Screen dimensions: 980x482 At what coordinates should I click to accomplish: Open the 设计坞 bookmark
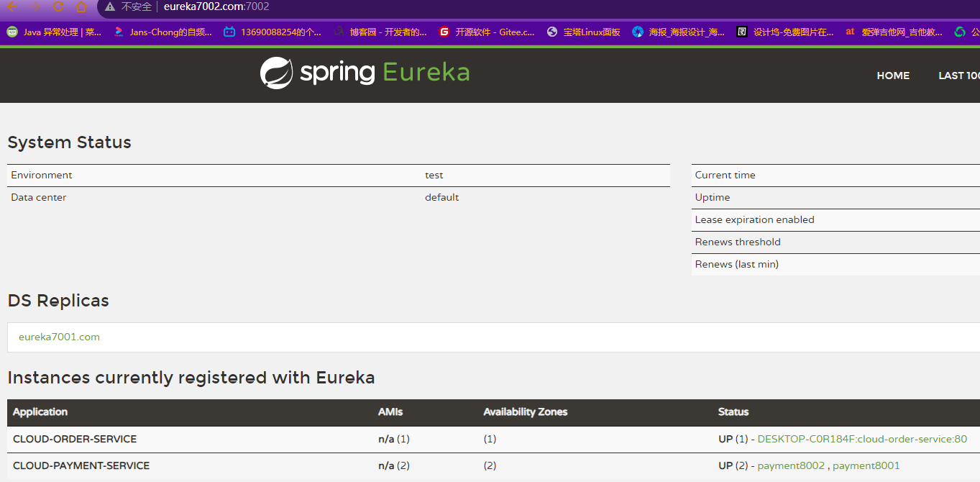785,32
